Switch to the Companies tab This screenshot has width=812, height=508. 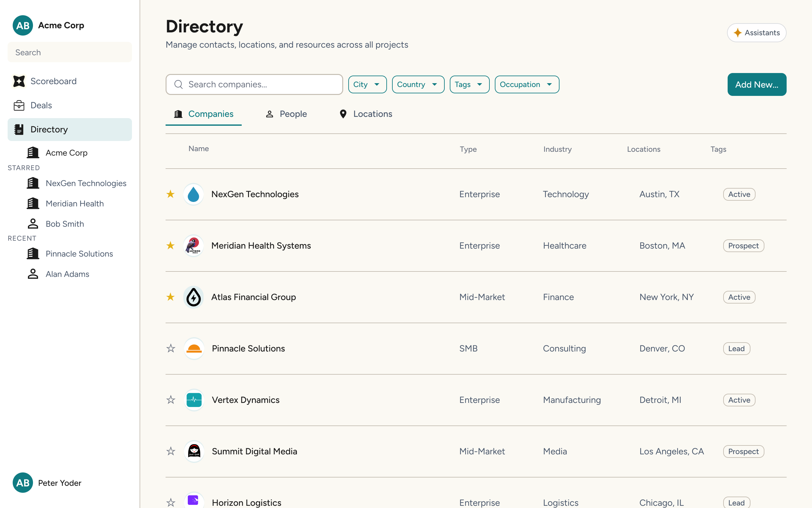(203, 114)
